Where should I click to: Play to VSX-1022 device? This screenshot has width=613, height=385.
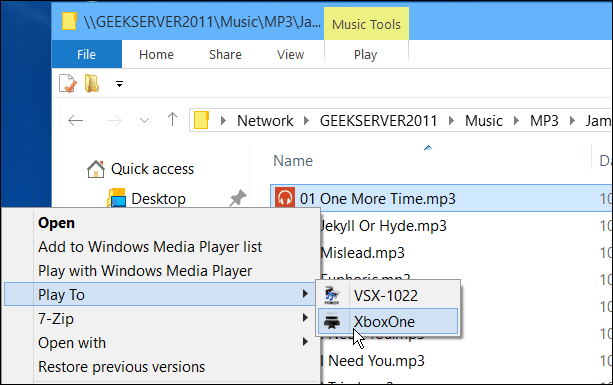pyautogui.click(x=387, y=296)
